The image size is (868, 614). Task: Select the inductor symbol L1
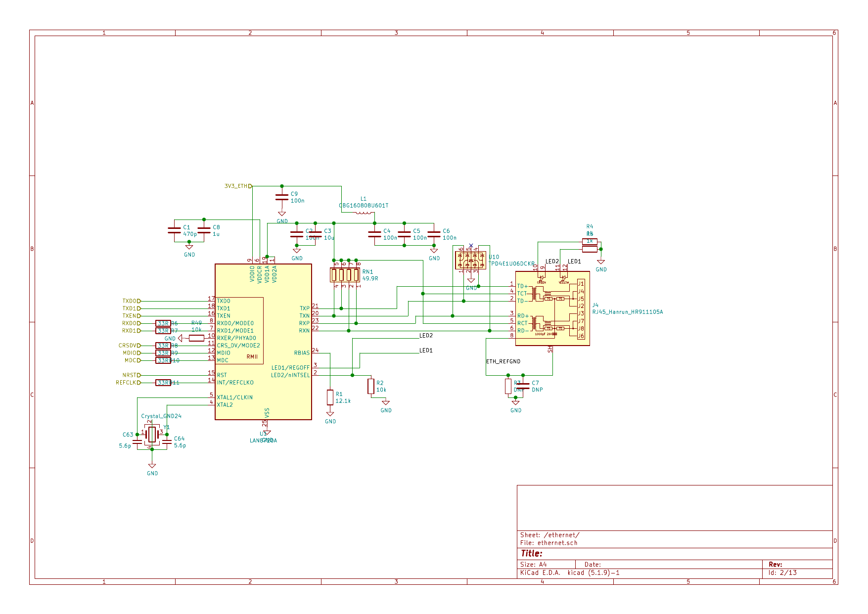364,213
